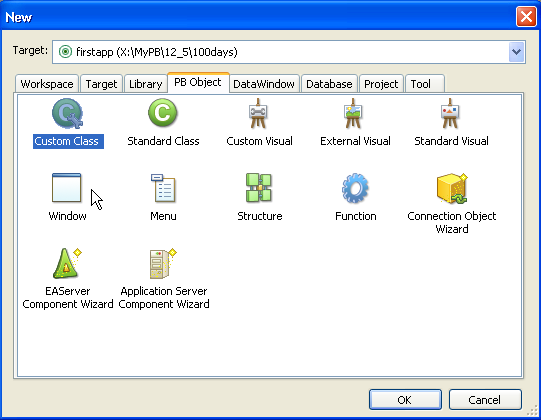Choose the Standard Class object icon
Image resolution: width=541 pixels, height=420 pixels.
point(163,113)
